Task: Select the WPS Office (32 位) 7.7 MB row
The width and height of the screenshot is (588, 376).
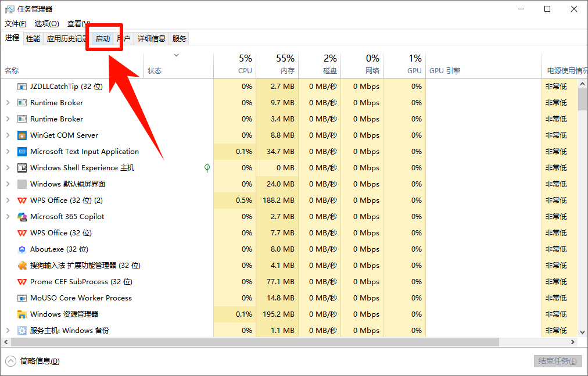Action: (289, 233)
